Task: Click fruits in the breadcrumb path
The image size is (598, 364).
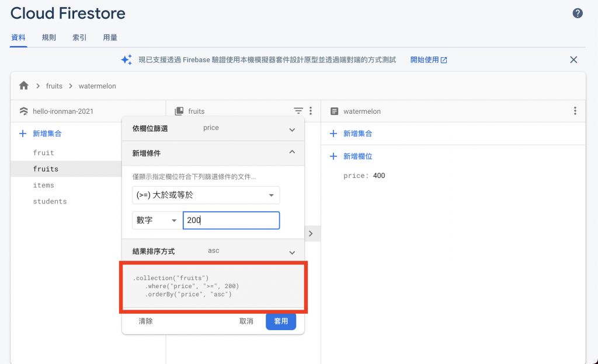Action: (54, 86)
